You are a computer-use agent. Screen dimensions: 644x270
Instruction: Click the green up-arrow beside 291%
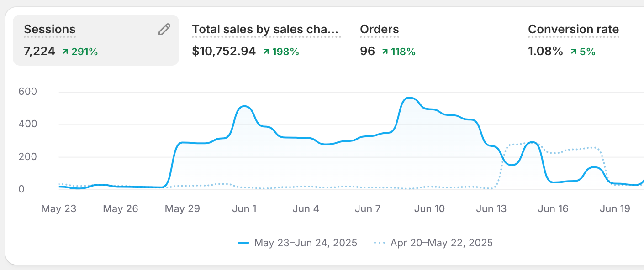(x=65, y=52)
